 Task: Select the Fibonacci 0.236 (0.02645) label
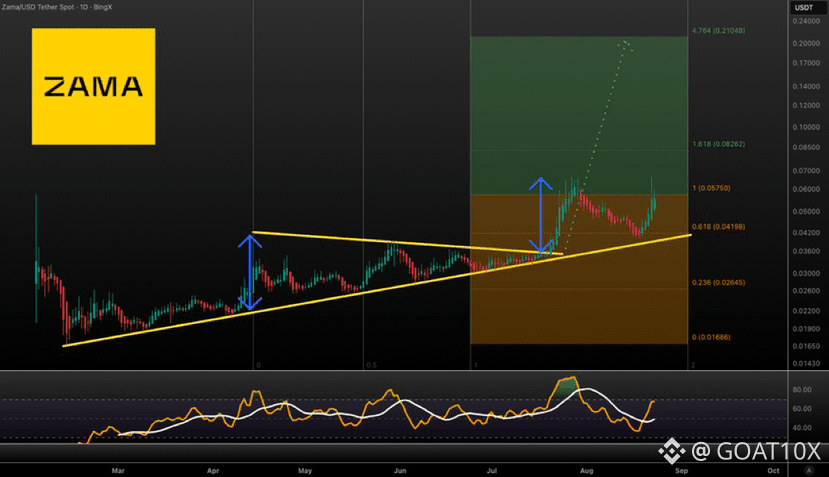pos(719,282)
